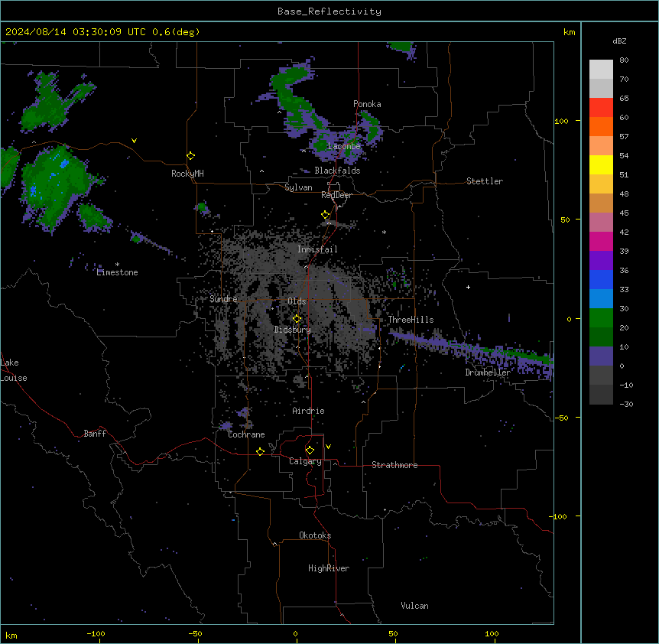Click the yellow diamond marker south of RedDeer
This screenshot has width=659, height=644.
coord(325,215)
